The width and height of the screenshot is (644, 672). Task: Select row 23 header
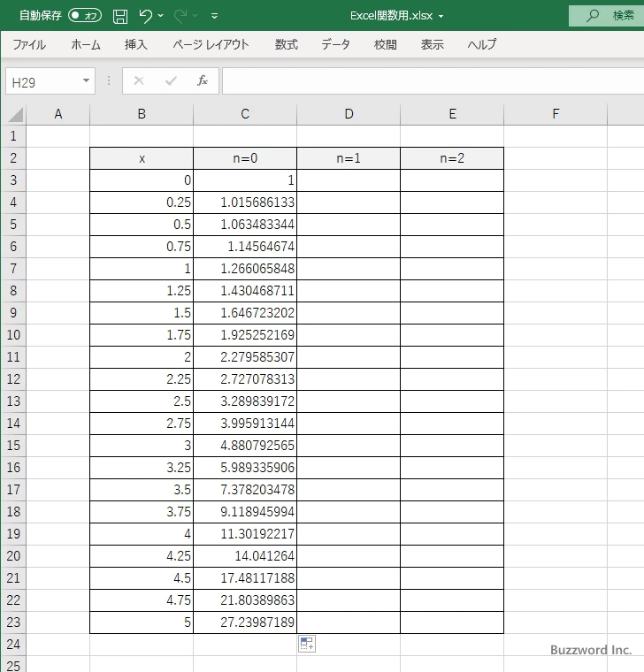13,622
